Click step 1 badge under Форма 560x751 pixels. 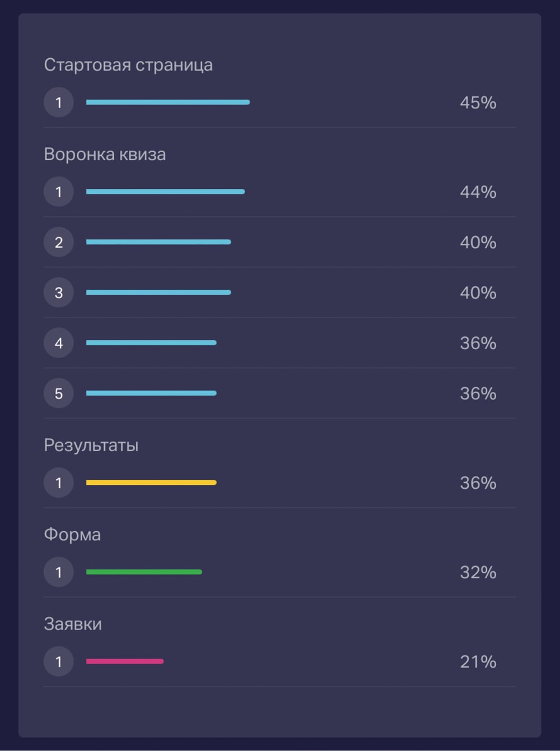point(59,572)
